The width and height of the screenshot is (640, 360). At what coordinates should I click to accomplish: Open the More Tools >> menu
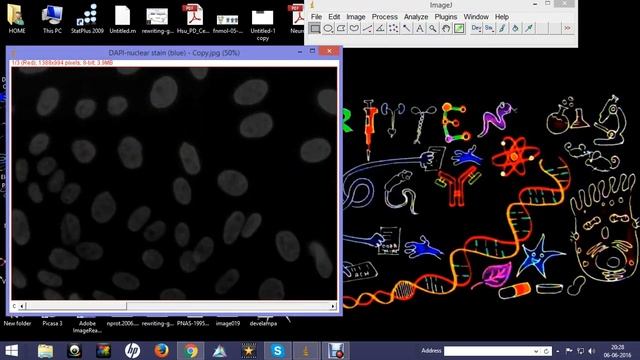click(567, 28)
